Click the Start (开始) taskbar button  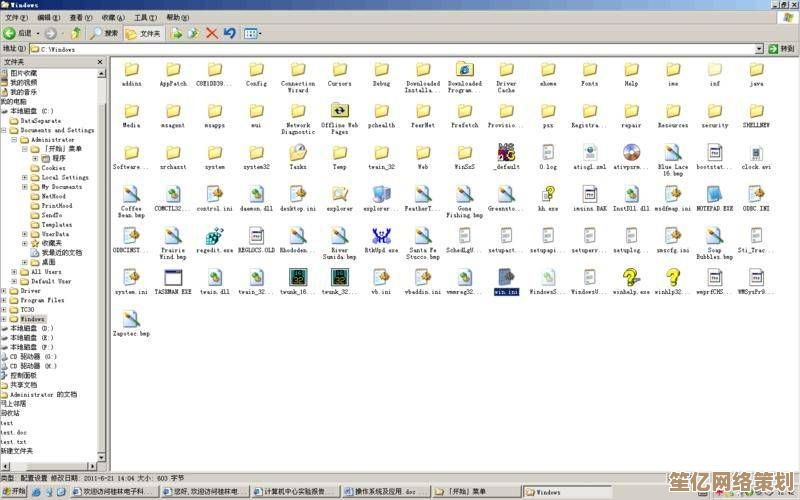point(14,492)
